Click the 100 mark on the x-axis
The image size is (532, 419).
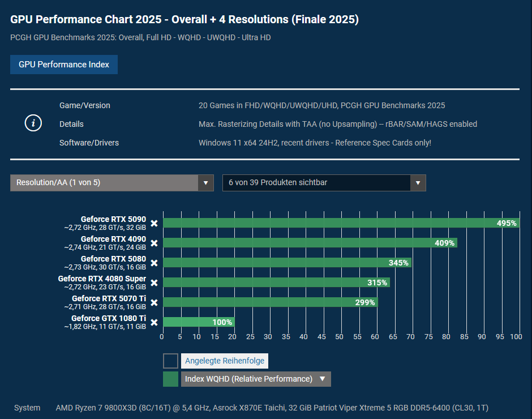[516, 337]
